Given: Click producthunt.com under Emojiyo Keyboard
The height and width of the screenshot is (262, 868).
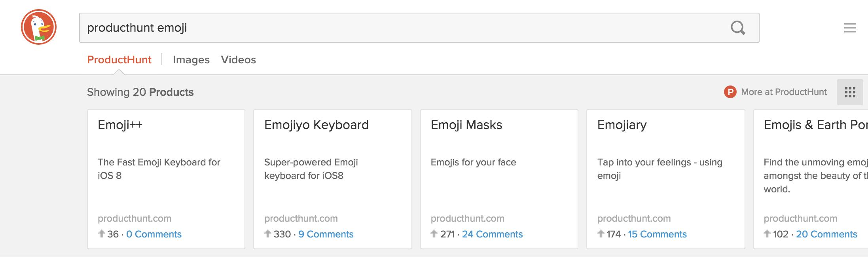Looking at the screenshot, I should [x=301, y=218].
